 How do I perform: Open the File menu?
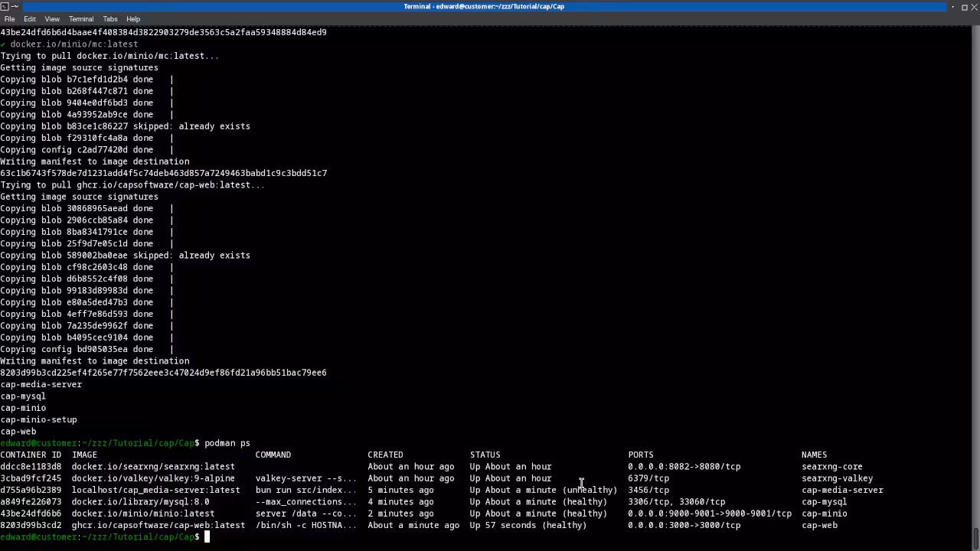point(9,19)
